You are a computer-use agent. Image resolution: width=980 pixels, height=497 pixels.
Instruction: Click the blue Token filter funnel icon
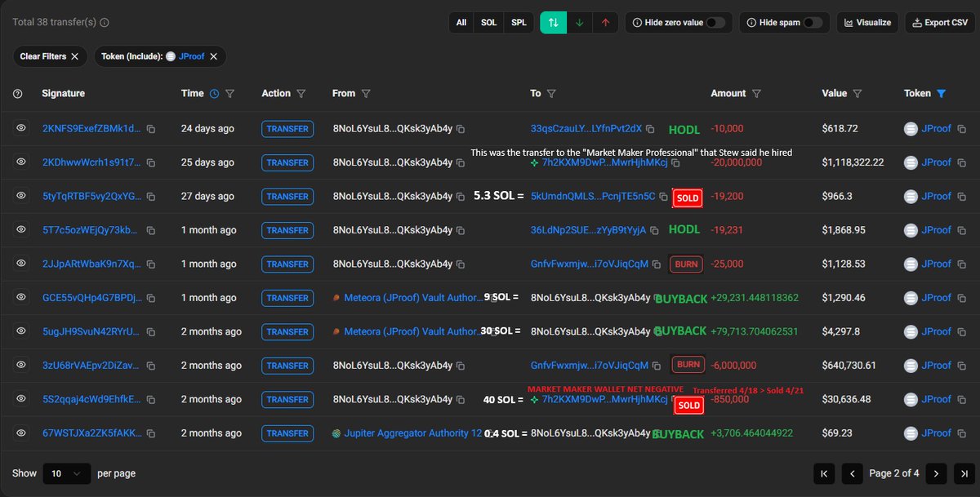pos(942,94)
